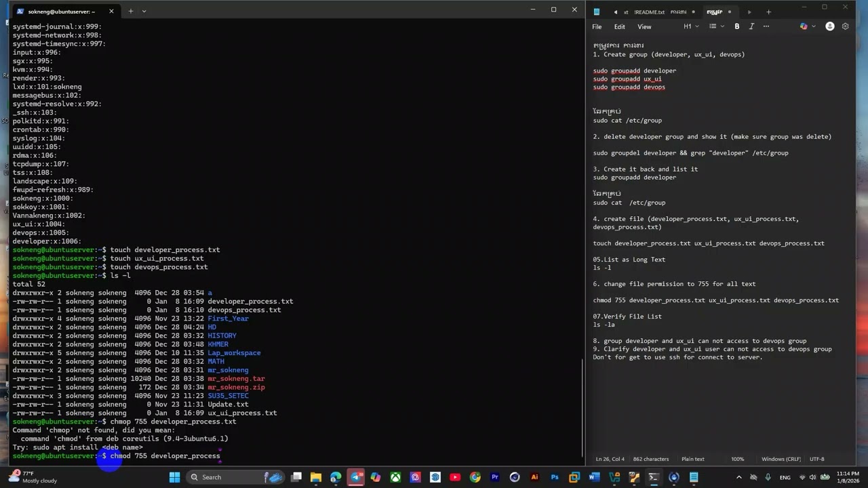868x488 pixels.
Task: Change UTF-8 encoding in status bar
Action: coord(816,459)
